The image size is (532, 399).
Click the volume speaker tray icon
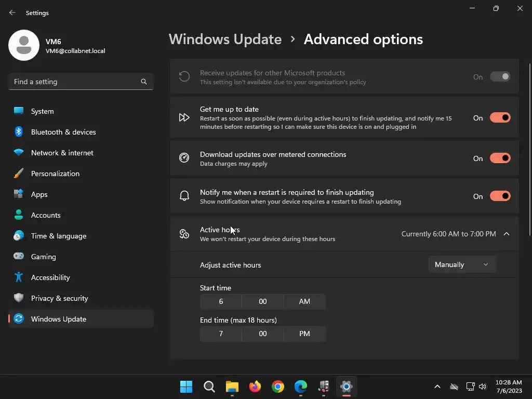(x=483, y=387)
